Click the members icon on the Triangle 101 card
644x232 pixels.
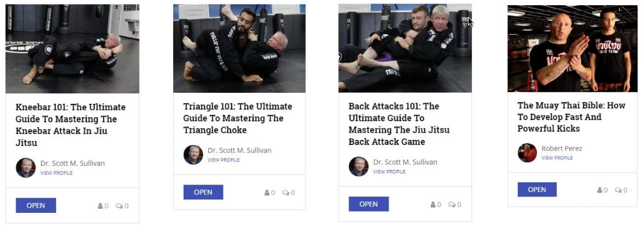267,193
